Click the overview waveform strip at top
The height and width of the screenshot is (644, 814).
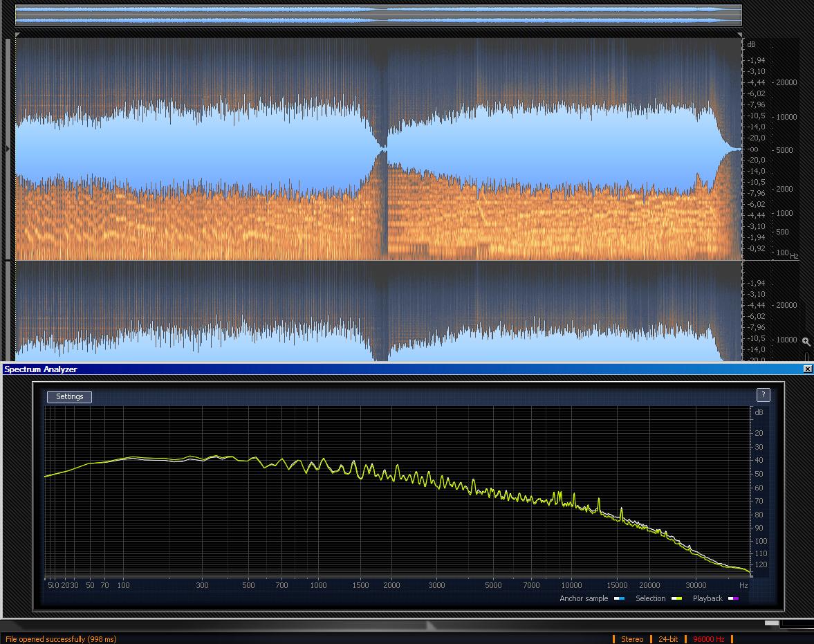(x=378, y=15)
